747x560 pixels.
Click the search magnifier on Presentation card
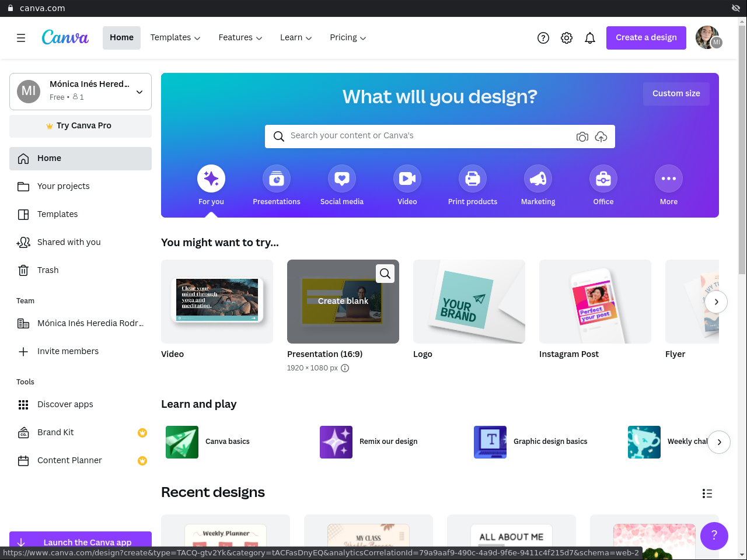tap(385, 274)
